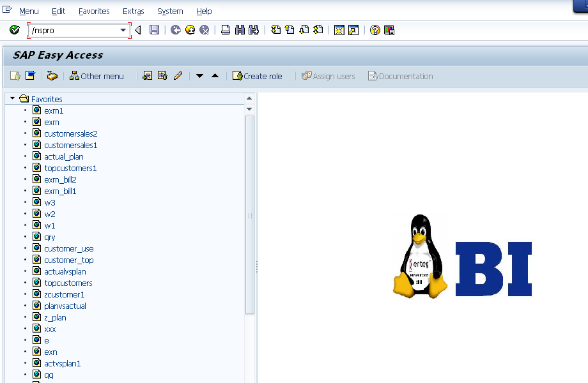Go to First Page icon

click(x=275, y=30)
